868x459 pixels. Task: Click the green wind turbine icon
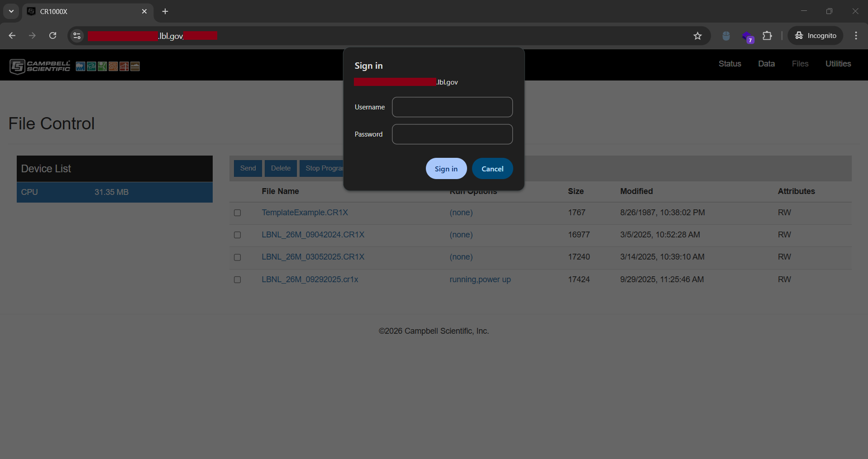[x=102, y=66]
